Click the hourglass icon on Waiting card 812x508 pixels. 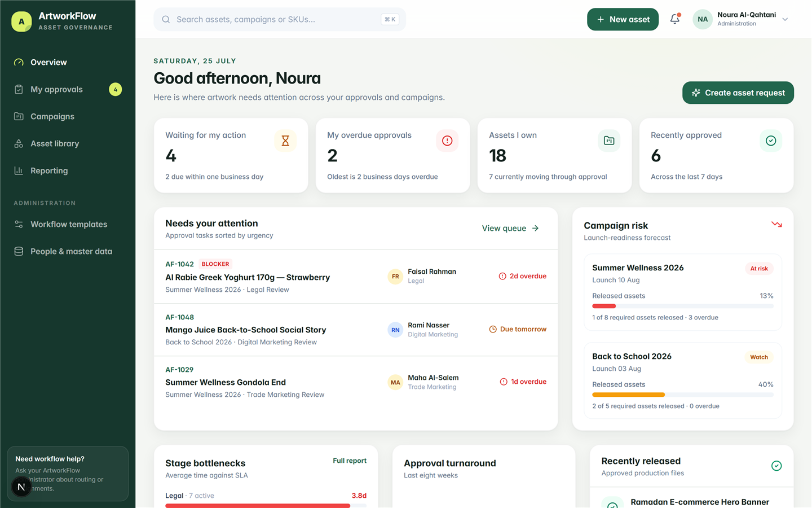coord(285,141)
